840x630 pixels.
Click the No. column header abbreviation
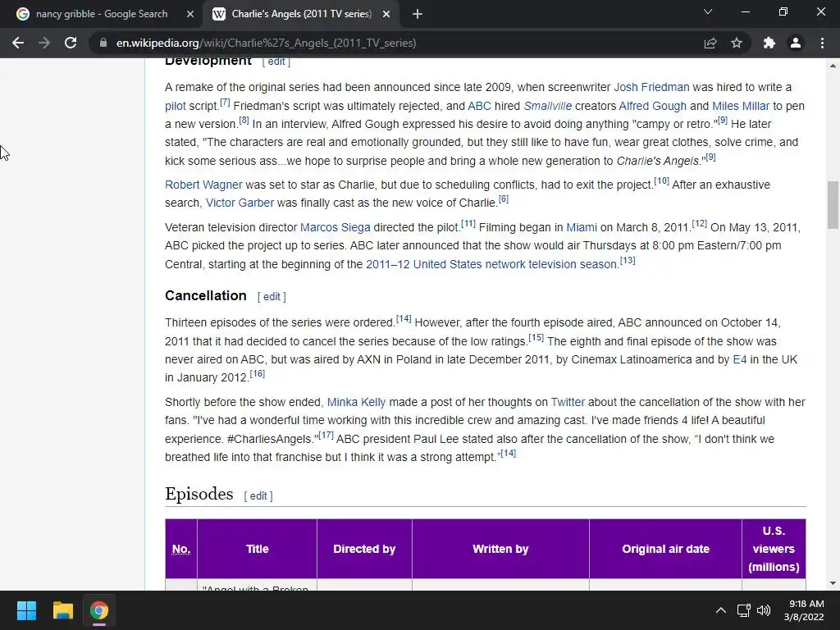point(181,549)
